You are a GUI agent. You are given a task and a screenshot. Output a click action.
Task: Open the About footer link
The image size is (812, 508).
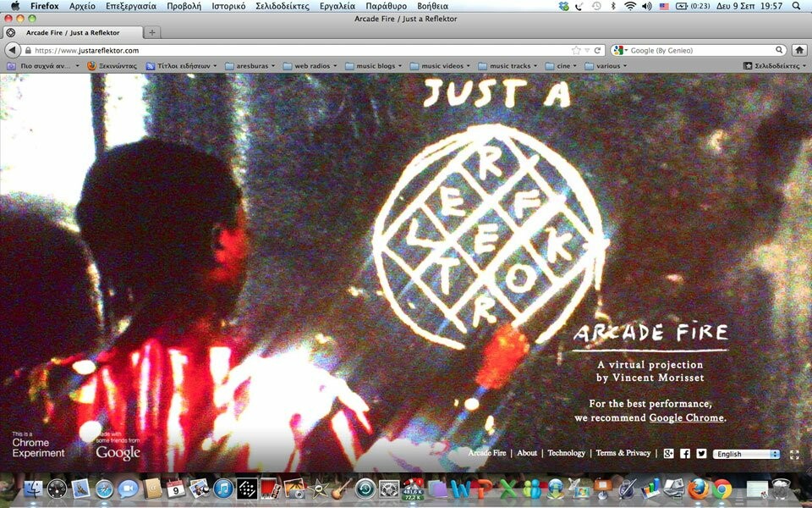point(527,452)
